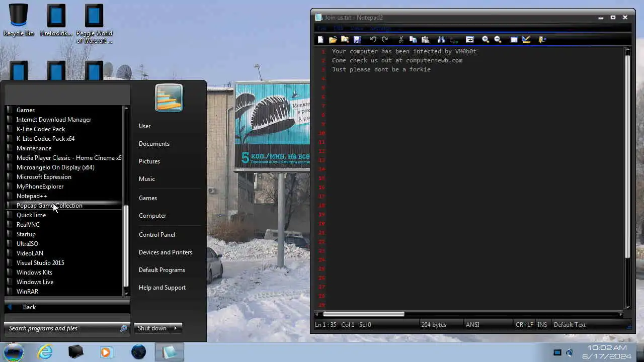The width and height of the screenshot is (644, 362).
Task: Click the ANSI encoding in Notepad2 status bar
Action: [472, 325]
